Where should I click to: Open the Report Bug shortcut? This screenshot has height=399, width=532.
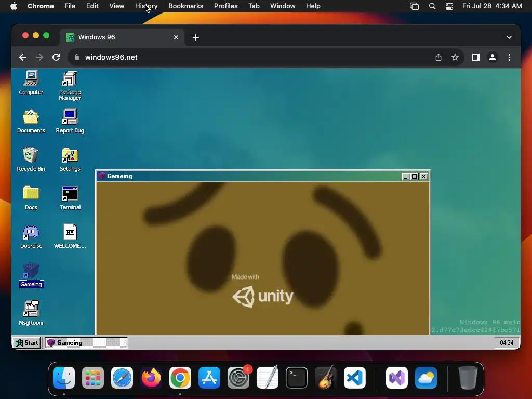pos(70,121)
